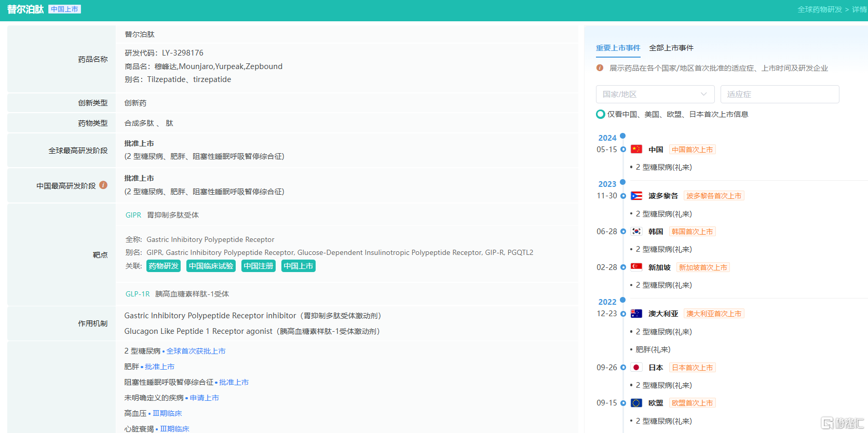Click the 肥胖(礼来) entry under Australia

[x=653, y=349]
